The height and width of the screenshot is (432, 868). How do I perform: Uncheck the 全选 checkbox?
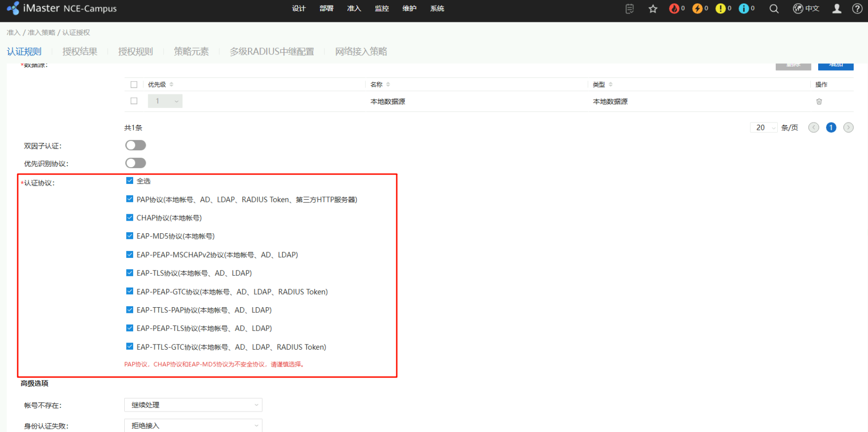tap(130, 181)
